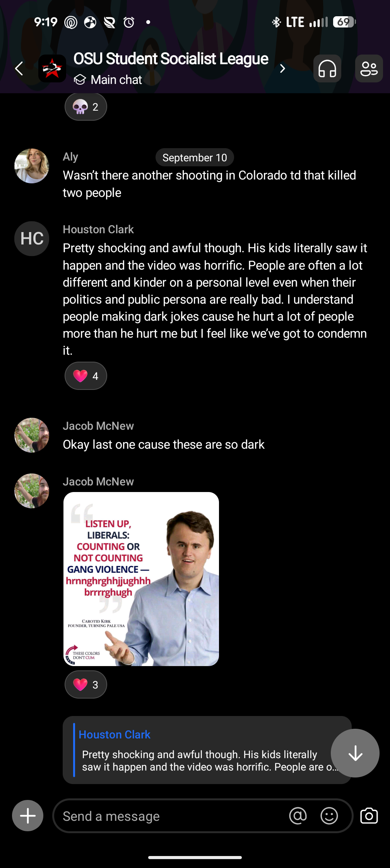Viewport: 390px width, 868px height.
Task: Open Aly's profile picture
Action: click(32, 166)
